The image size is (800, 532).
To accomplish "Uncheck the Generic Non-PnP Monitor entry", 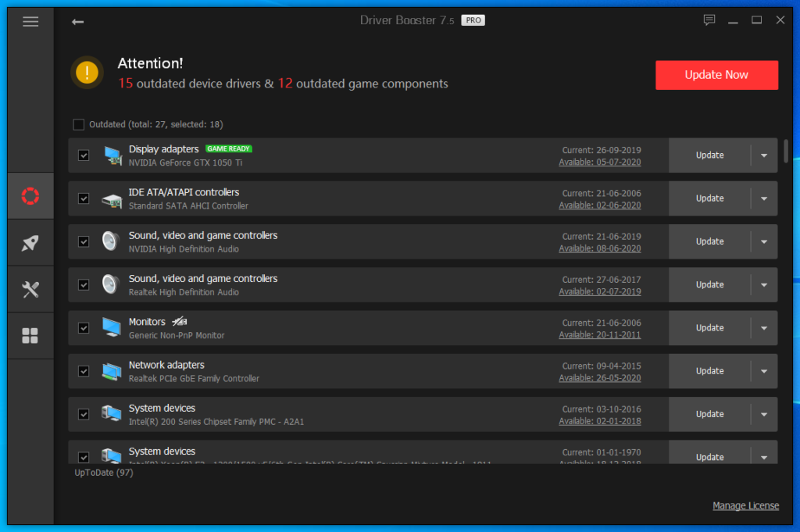I will (84, 327).
